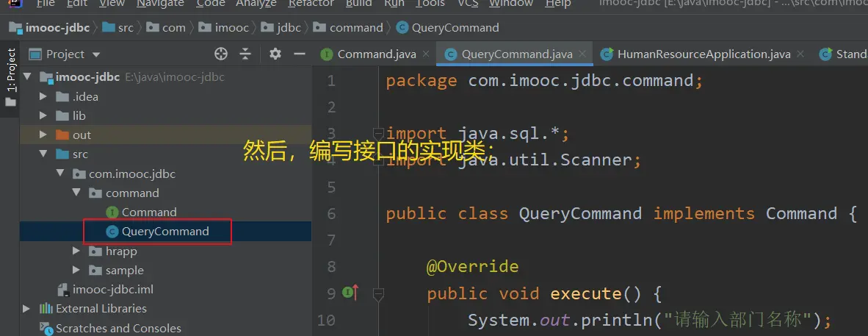
Task: Switch to HumanResourceApplication.java tab
Action: tap(703, 54)
